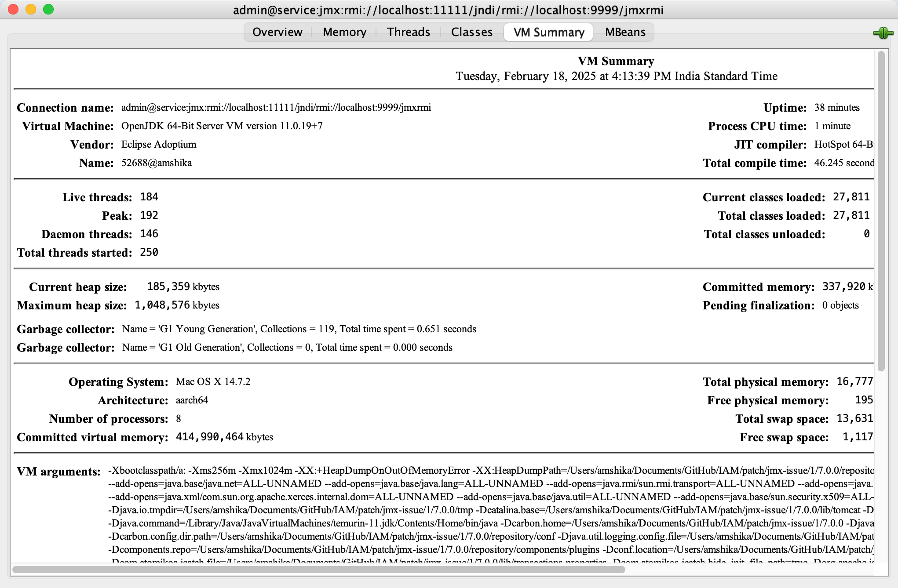Click current classes loaded value '27,811'
The height and width of the screenshot is (588, 898).
pyautogui.click(x=851, y=197)
